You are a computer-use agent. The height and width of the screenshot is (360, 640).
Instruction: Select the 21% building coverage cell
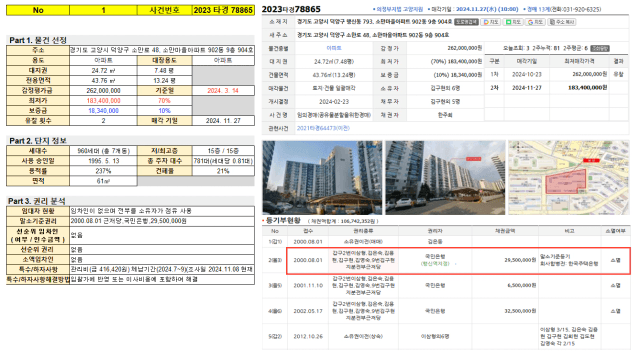pos(223,171)
